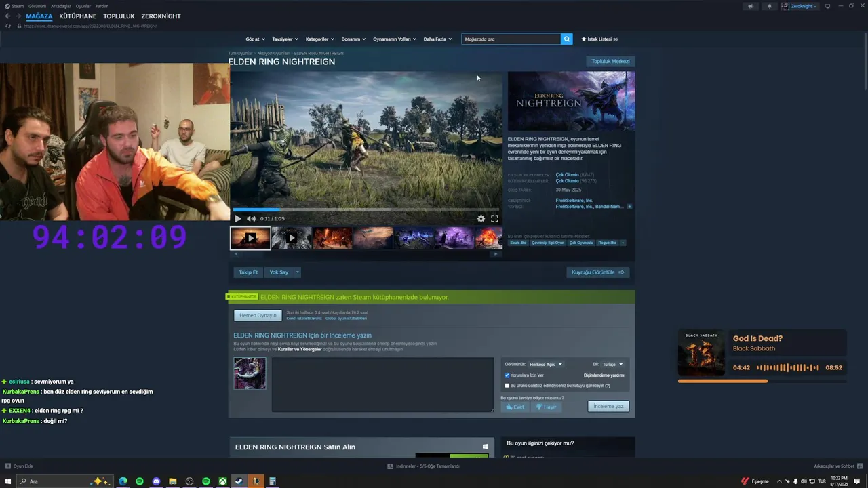
Task: Open the ZEROKNIGHT profile tab
Action: 161,16
